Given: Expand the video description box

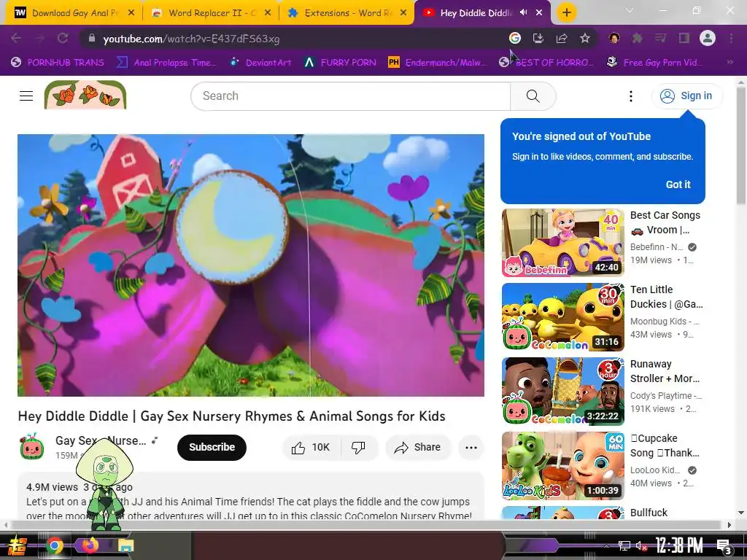Looking at the screenshot, I should [x=251, y=496].
